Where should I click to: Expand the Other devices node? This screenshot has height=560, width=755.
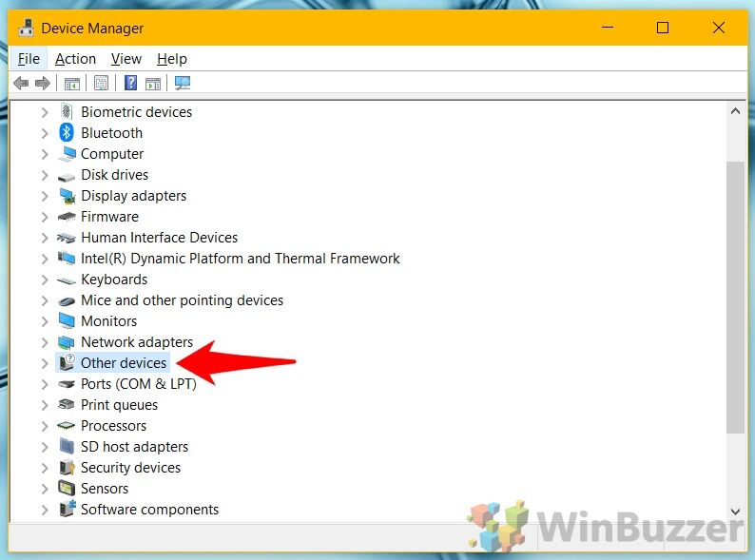pos(45,363)
